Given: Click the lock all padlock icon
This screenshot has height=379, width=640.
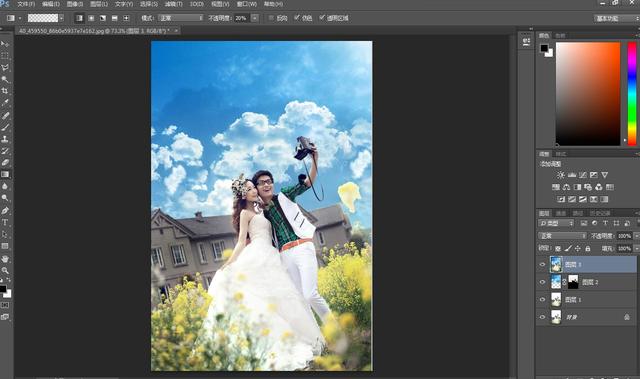Looking at the screenshot, I should (x=588, y=248).
